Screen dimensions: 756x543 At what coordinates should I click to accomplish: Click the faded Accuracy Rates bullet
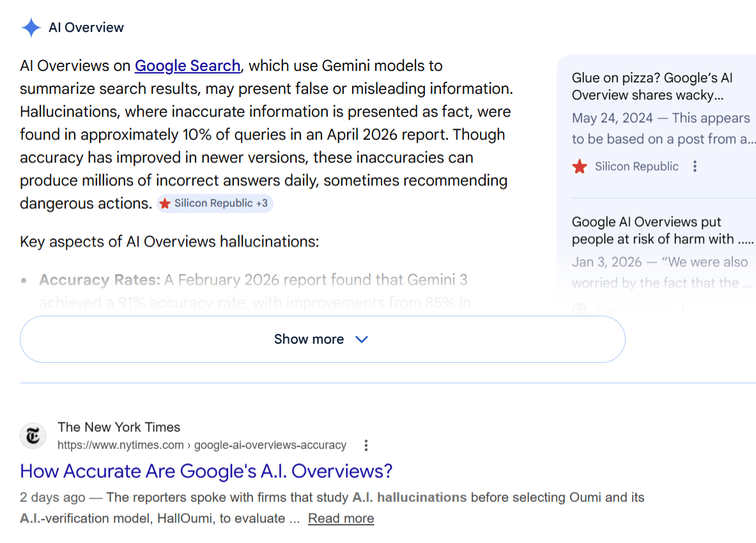coord(100,280)
